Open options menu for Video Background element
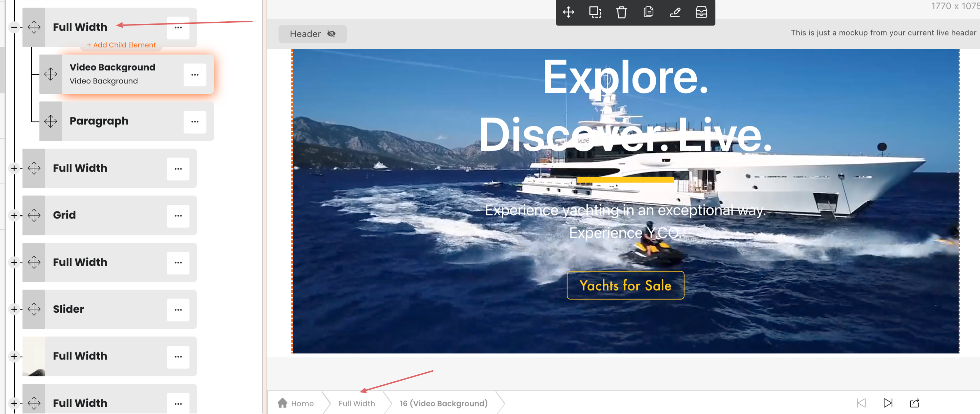The image size is (980, 414). pos(195,75)
